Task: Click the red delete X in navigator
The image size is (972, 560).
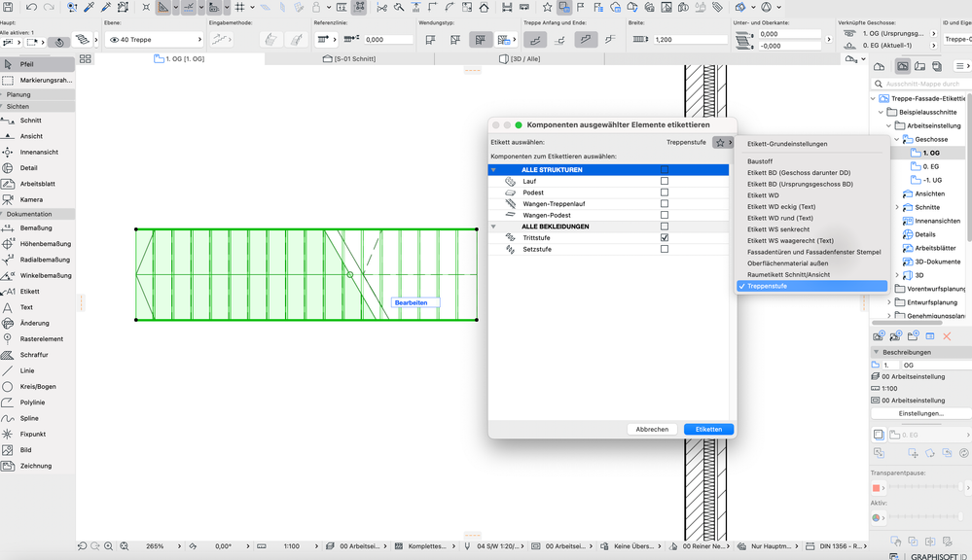Action: (947, 336)
